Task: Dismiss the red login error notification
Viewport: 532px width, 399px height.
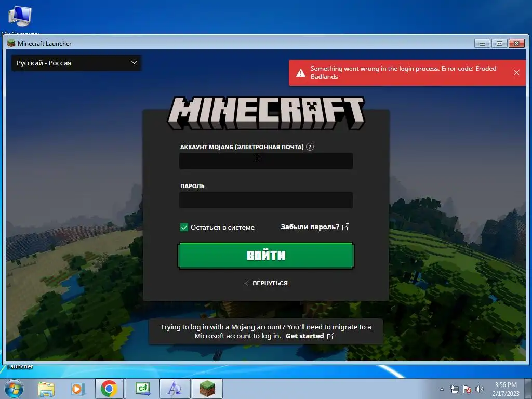Action: click(516, 72)
